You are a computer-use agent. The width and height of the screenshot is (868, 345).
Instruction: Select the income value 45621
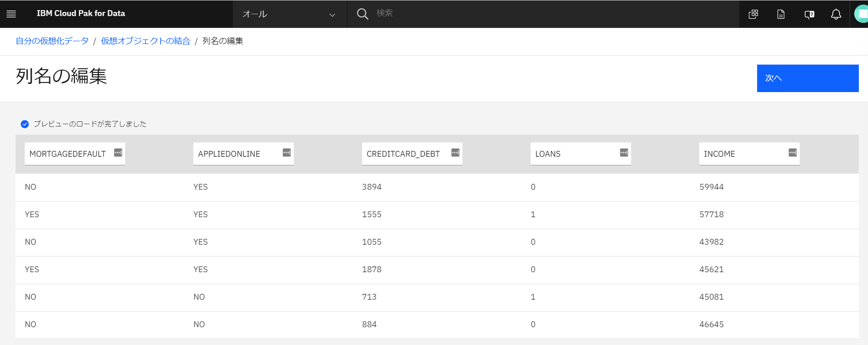[x=711, y=269]
